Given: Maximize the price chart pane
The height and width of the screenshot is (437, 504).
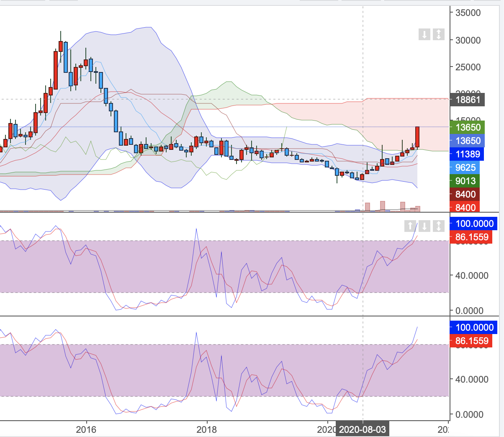Looking at the screenshot, I should tap(438, 34).
